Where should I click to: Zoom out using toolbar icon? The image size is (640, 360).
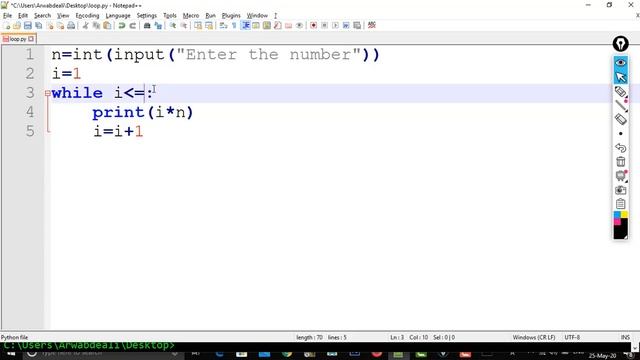coord(184,25)
